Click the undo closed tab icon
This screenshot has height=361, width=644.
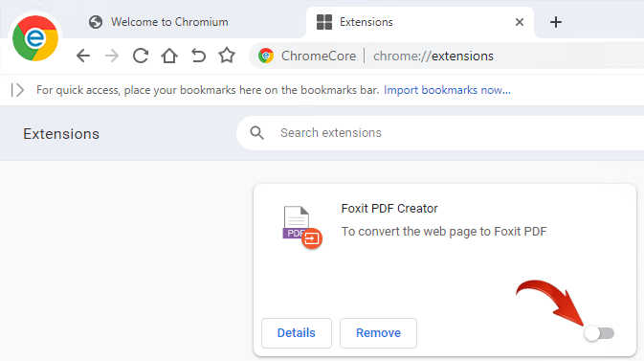[198, 56]
